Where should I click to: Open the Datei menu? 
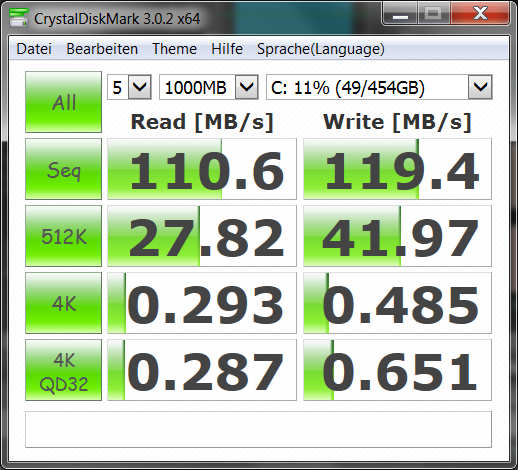coord(34,49)
